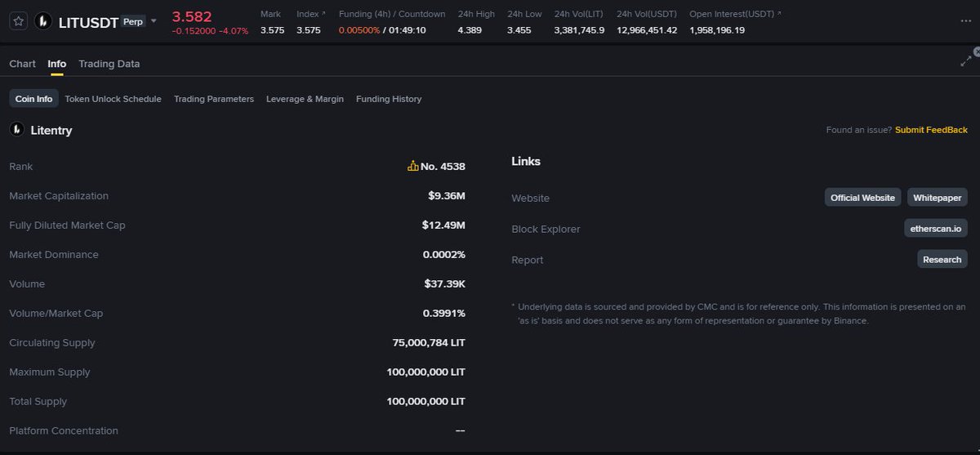Click the Maximum Supply row label
The width and height of the screenshot is (980, 455).
click(50, 372)
